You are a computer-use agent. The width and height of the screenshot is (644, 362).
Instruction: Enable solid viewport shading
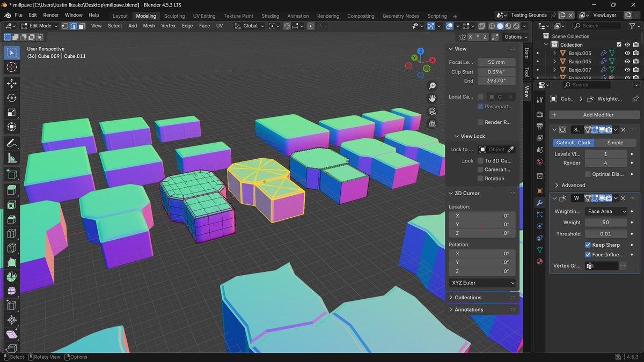[x=500, y=26]
